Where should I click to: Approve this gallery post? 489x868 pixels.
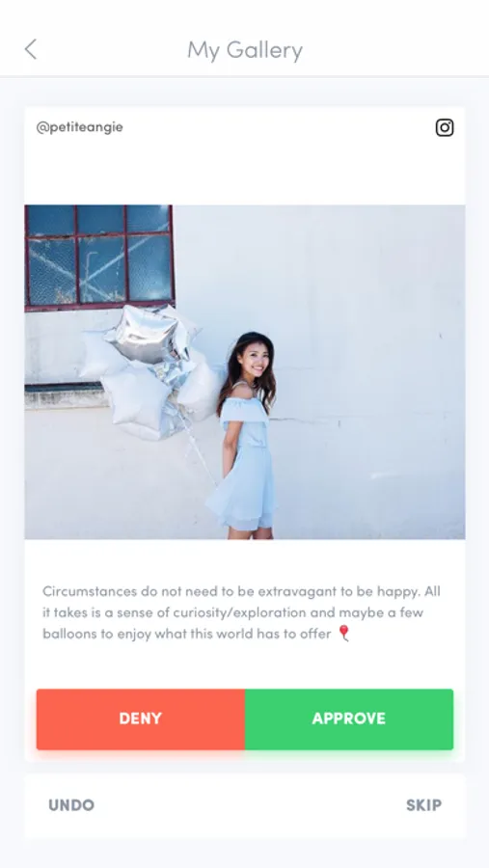tap(349, 719)
